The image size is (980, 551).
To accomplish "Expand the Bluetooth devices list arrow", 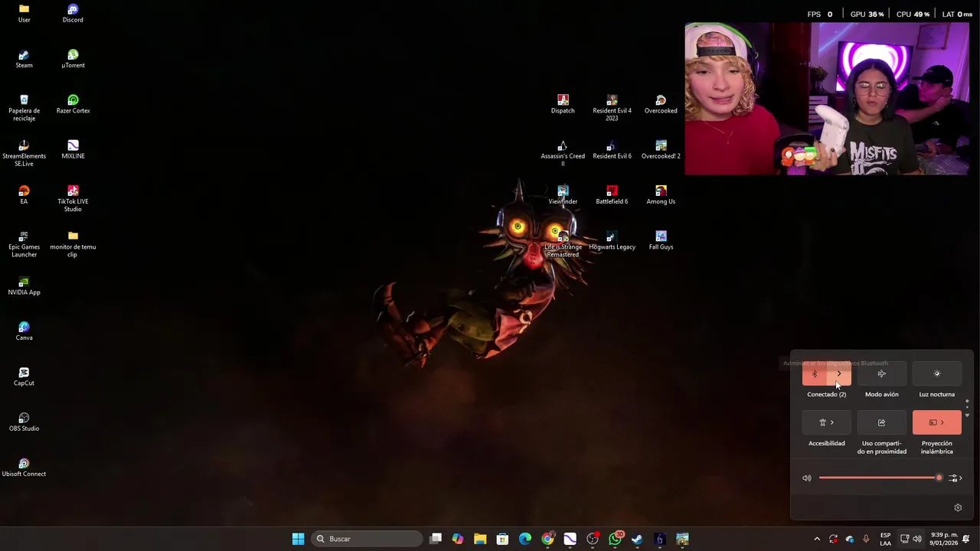I will [x=839, y=374].
